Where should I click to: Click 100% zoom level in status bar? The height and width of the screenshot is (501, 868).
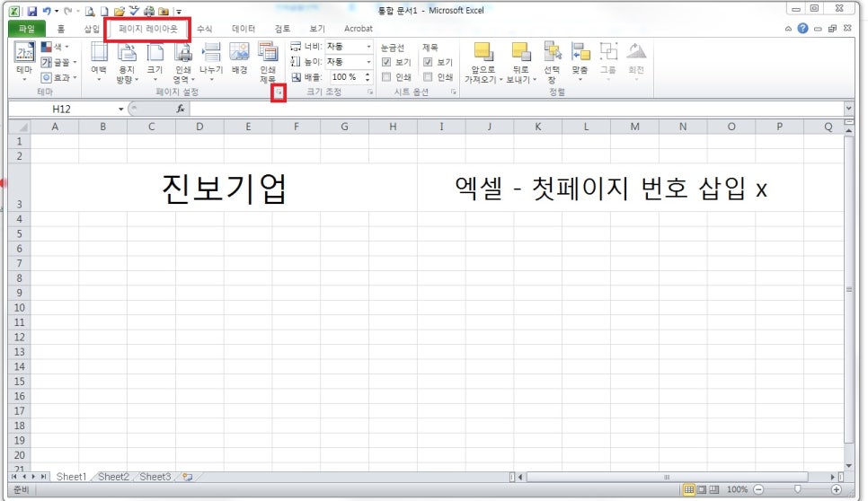737,489
